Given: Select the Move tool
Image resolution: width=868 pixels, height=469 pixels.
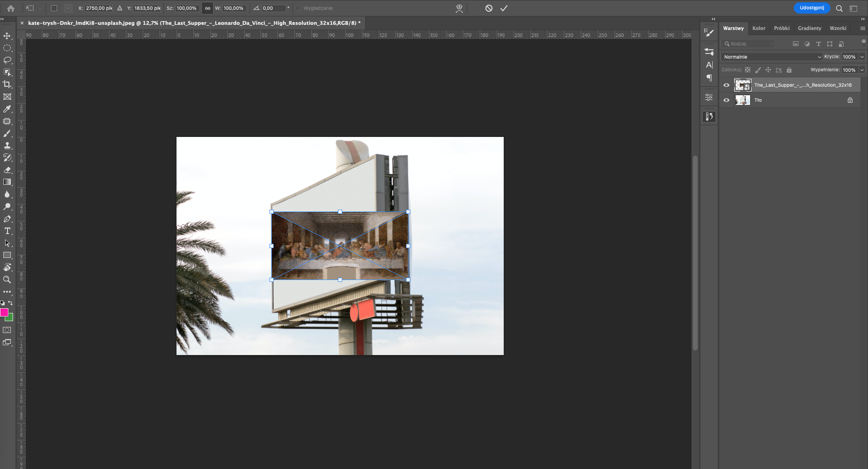Looking at the screenshot, I should (x=7, y=36).
